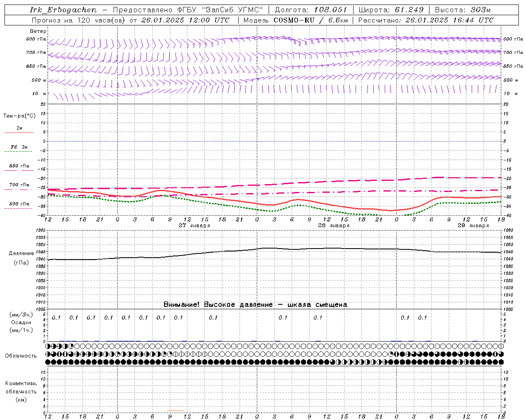
Task: Click the Осадки panel label
Action: (x=21, y=323)
